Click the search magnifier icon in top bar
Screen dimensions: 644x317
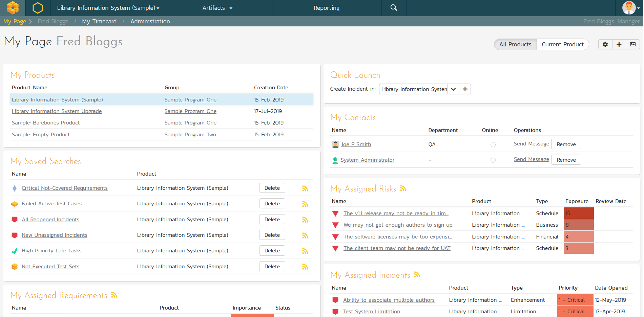[394, 8]
